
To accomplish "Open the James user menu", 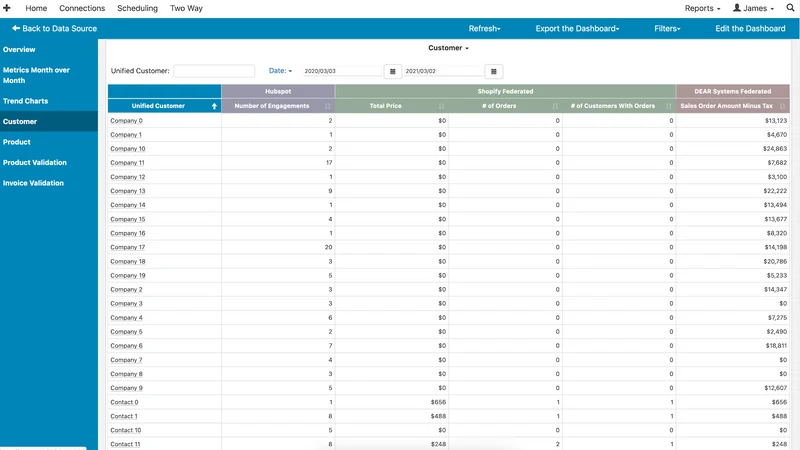I will (754, 8).
